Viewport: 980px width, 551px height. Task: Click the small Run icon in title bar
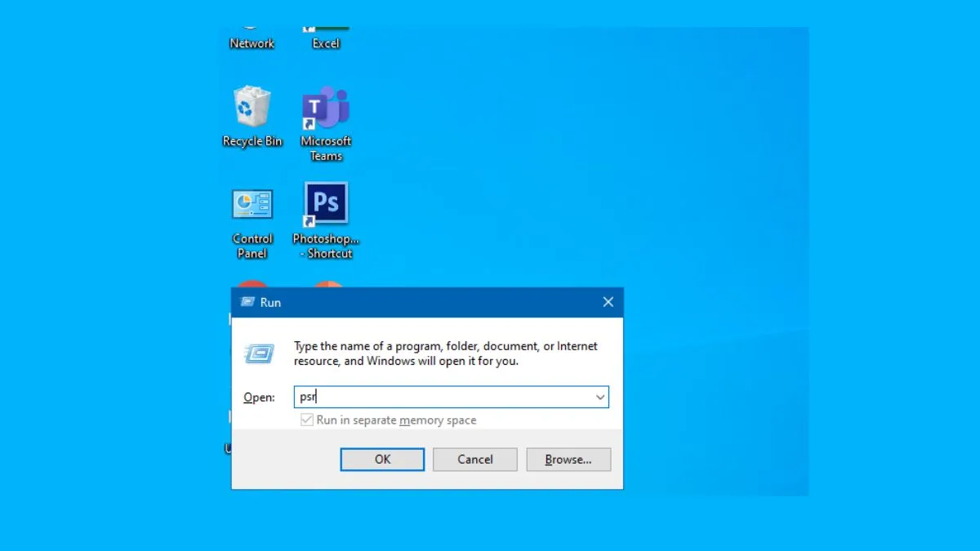pos(247,302)
